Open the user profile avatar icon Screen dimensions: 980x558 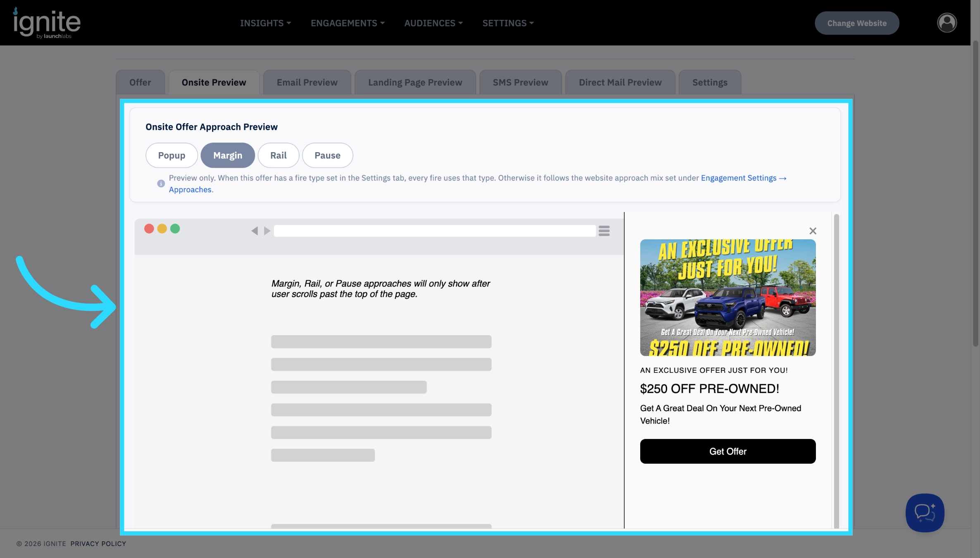[947, 23]
